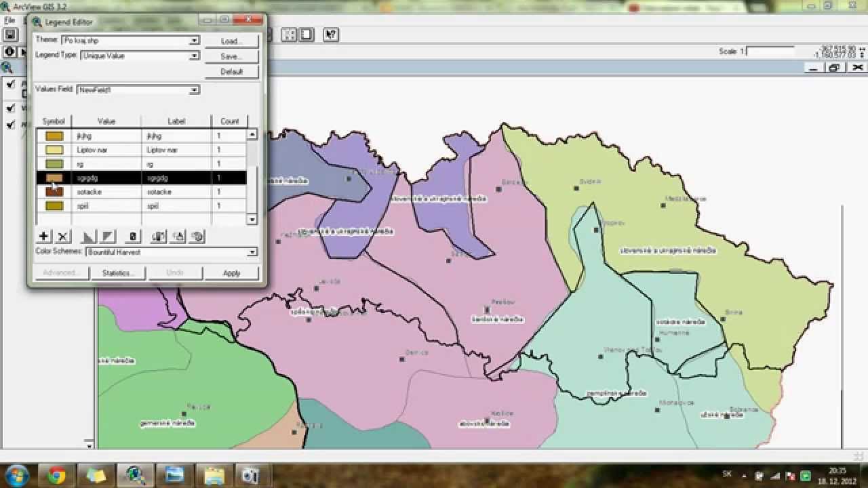Click the SK language indicator in tray
Screen dimensions: 868x488
[728, 474]
